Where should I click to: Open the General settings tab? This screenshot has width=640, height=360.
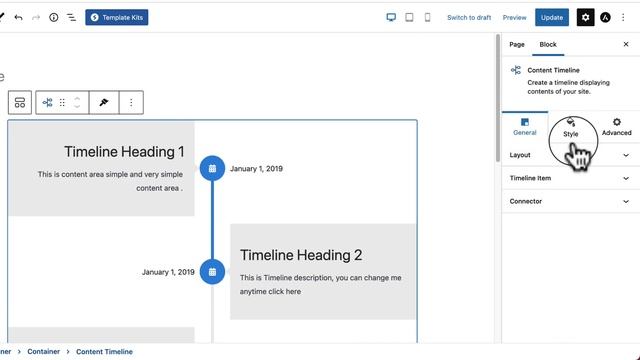[524, 127]
